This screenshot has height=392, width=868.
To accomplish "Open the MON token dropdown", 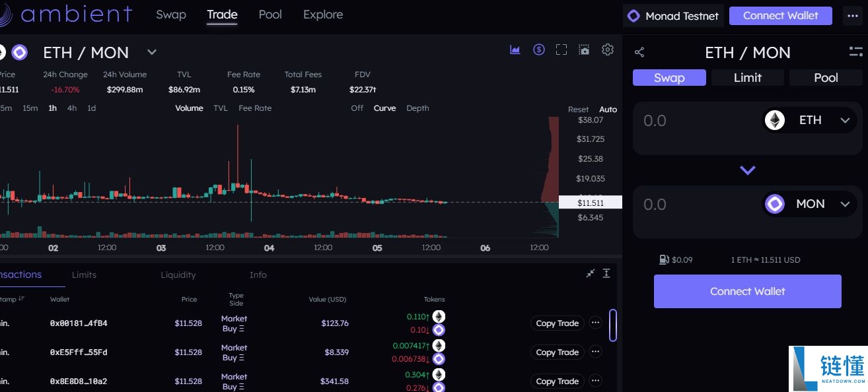I will (811, 204).
